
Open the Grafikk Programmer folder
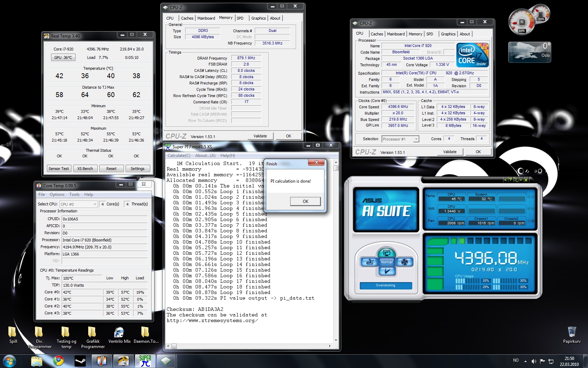(93, 337)
